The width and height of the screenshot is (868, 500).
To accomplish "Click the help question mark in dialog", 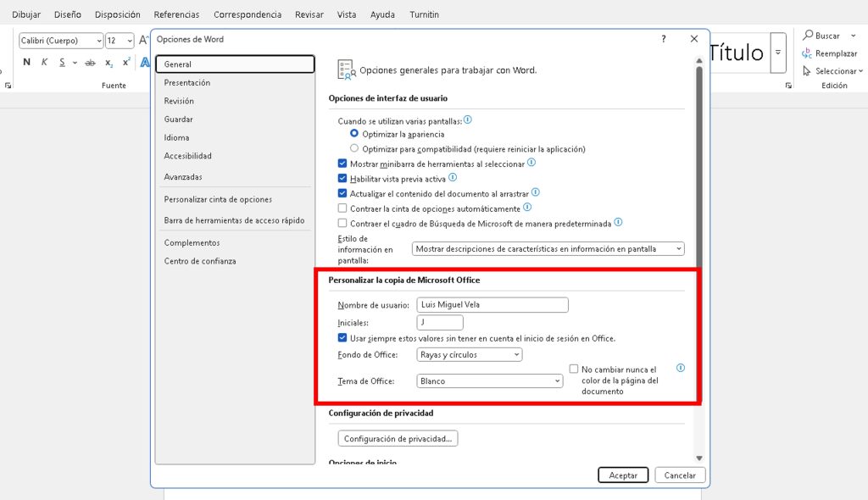I will pos(663,39).
